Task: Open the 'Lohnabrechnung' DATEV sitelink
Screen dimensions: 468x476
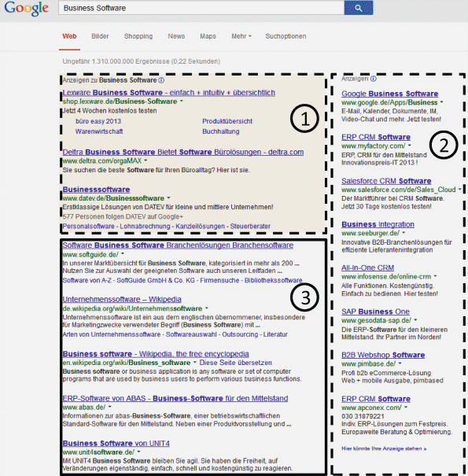Action: pos(145,226)
